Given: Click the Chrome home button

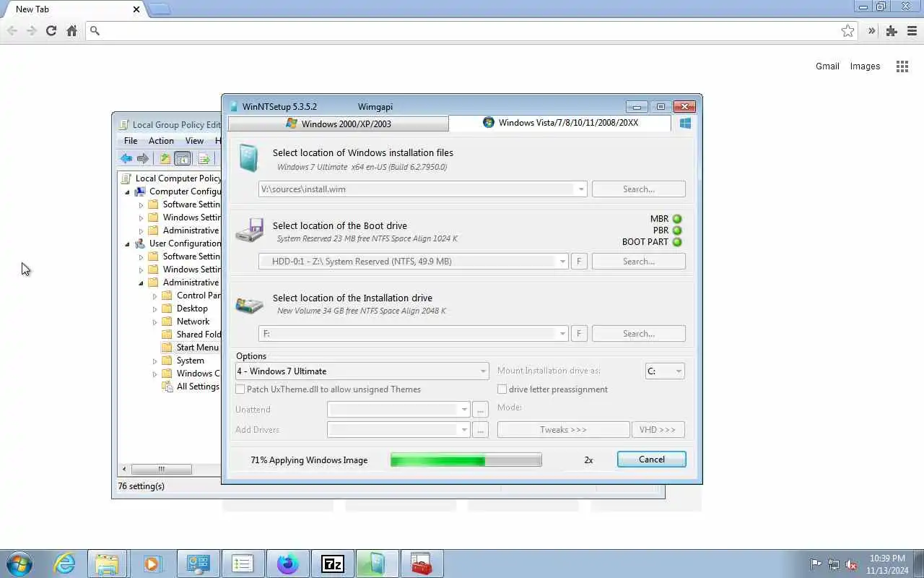Looking at the screenshot, I should 71,31.
